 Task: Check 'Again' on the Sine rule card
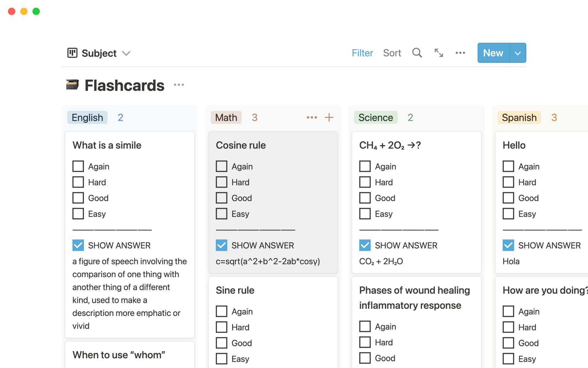[221, 311]
